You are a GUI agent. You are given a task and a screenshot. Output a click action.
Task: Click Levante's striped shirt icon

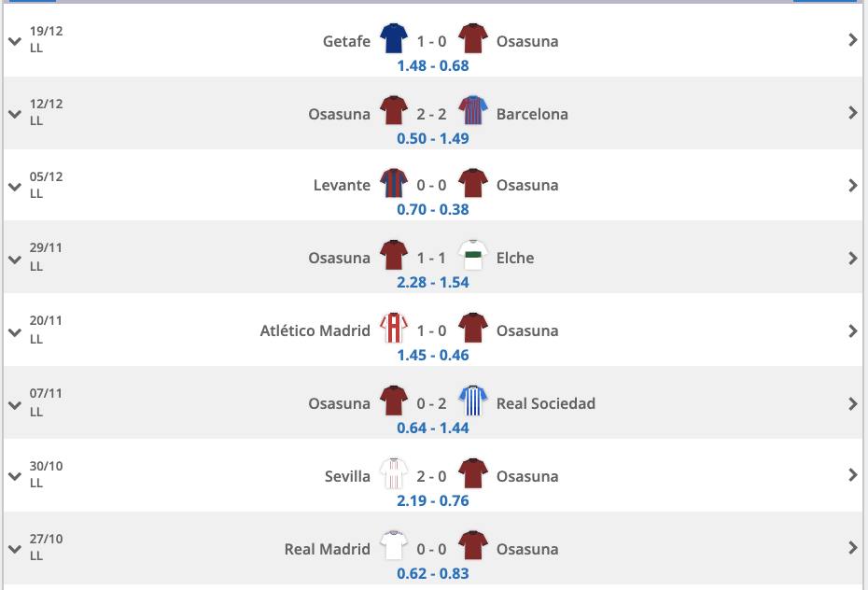pyautogui.click(x=394, y=183)
